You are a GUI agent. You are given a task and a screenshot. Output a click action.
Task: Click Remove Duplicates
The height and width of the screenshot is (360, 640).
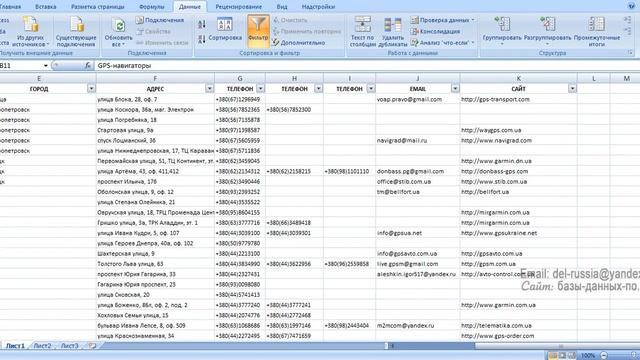tap(393, 31)
